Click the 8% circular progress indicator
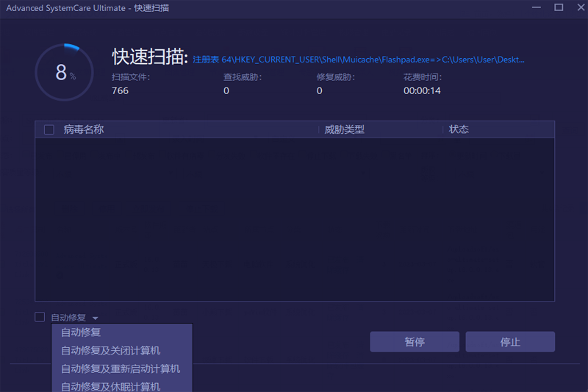 (x=65, y=72)
